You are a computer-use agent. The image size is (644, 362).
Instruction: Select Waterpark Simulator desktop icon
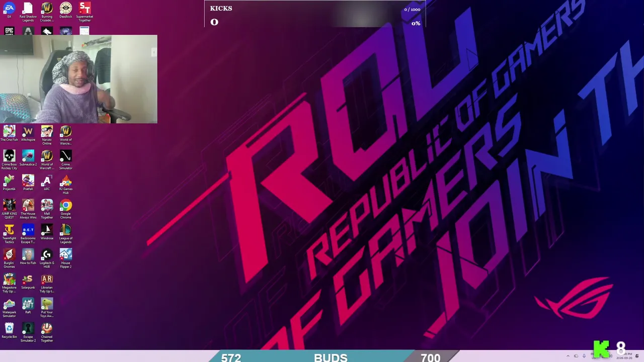point(9,308)
